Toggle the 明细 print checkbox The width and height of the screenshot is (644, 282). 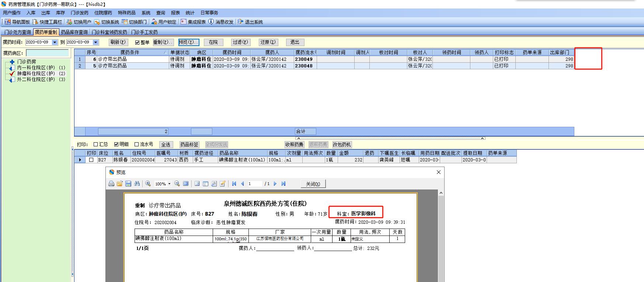click(x=116, y=145)
